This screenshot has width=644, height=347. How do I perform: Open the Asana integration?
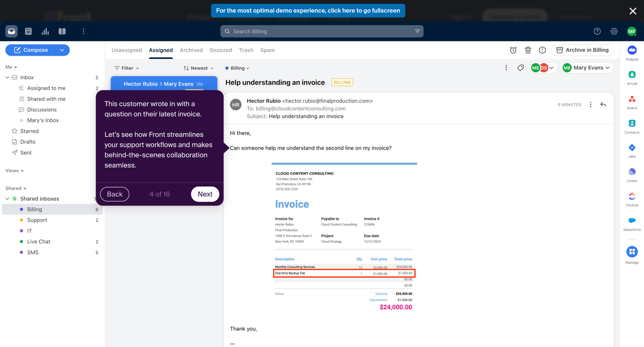[x=632, y=102]
